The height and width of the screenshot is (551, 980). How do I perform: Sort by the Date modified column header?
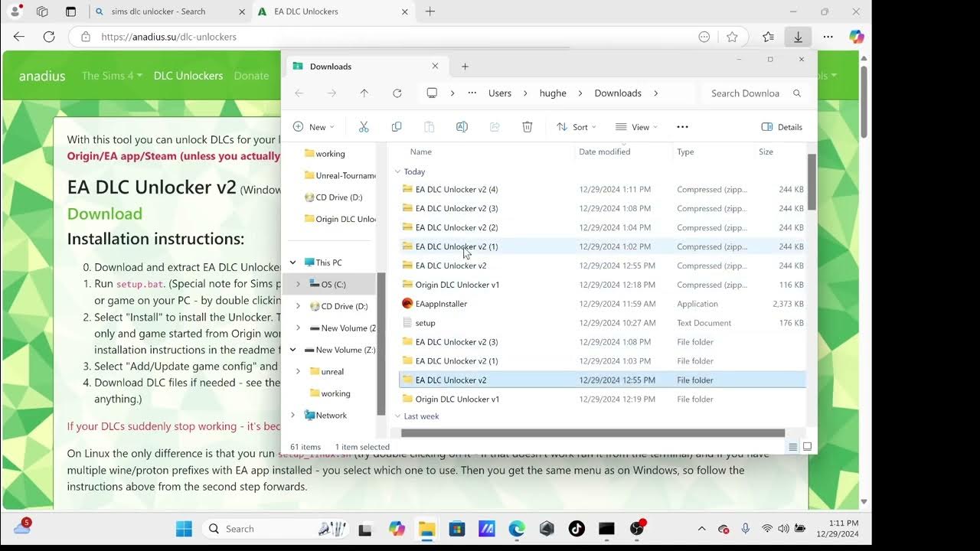(x=604, y=152)
